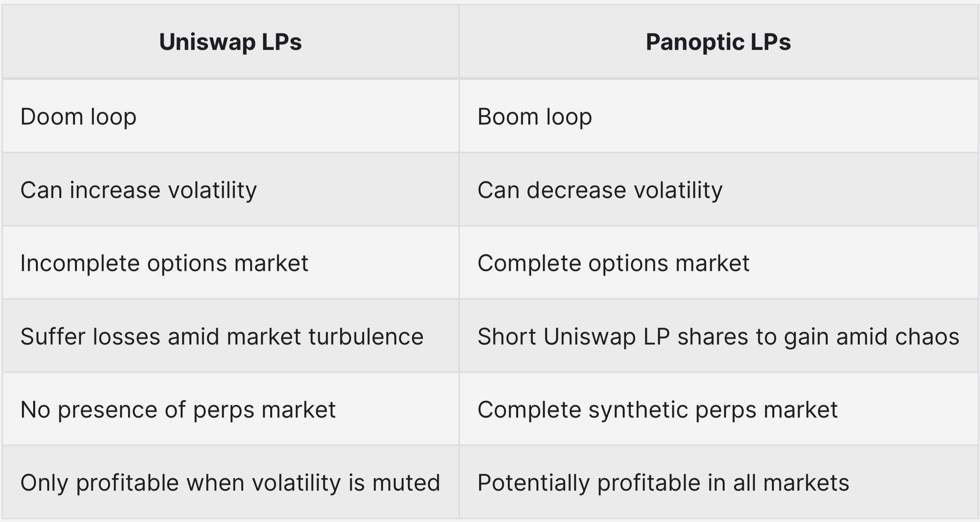Click the Can increase volatility cell
Screen dimensions: 980x522
tap(230, 189)
